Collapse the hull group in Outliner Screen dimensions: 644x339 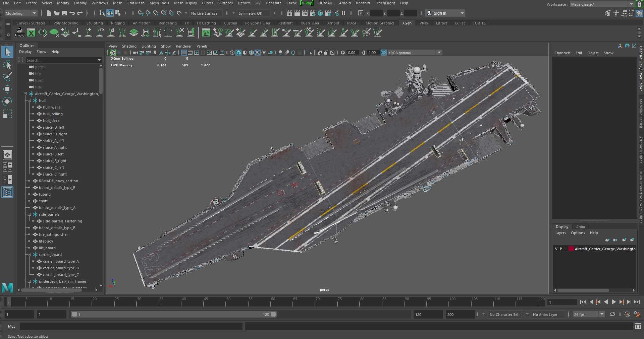pyautogui.click(x=29, y=100)
